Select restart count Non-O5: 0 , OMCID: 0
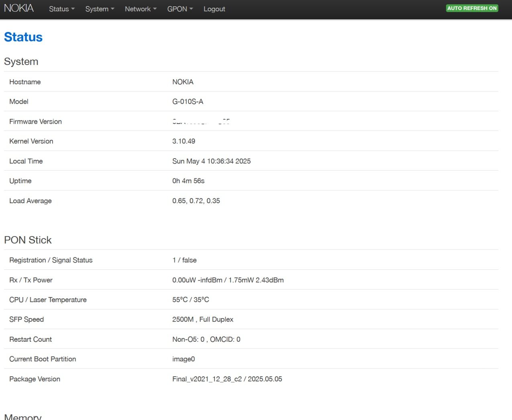512x420 pixels. 206,339
